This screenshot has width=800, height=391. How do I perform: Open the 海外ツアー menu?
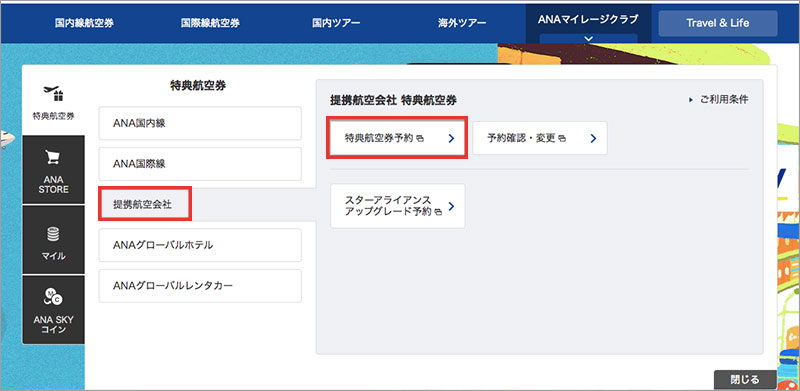click(x=462, y=23)
